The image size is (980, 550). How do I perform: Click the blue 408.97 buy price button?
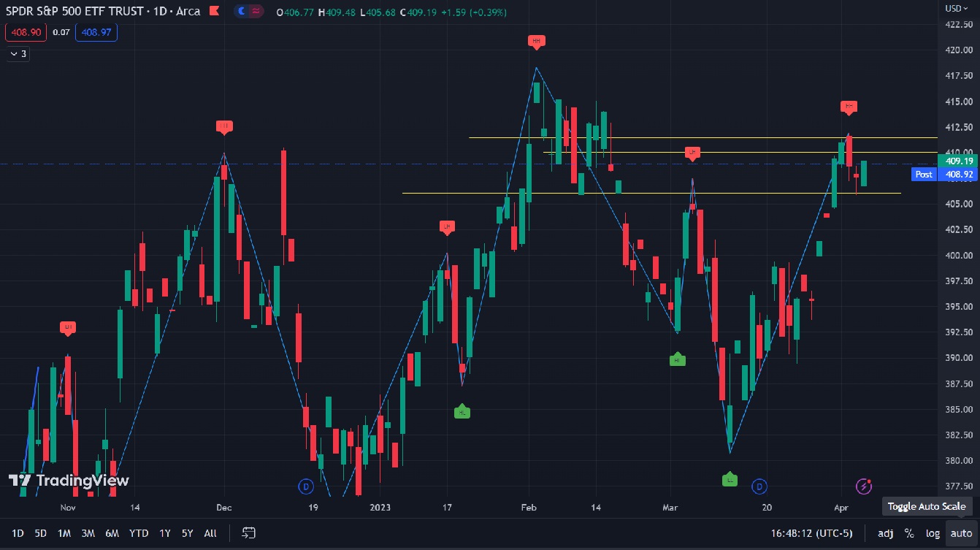[x=96, y=32]
